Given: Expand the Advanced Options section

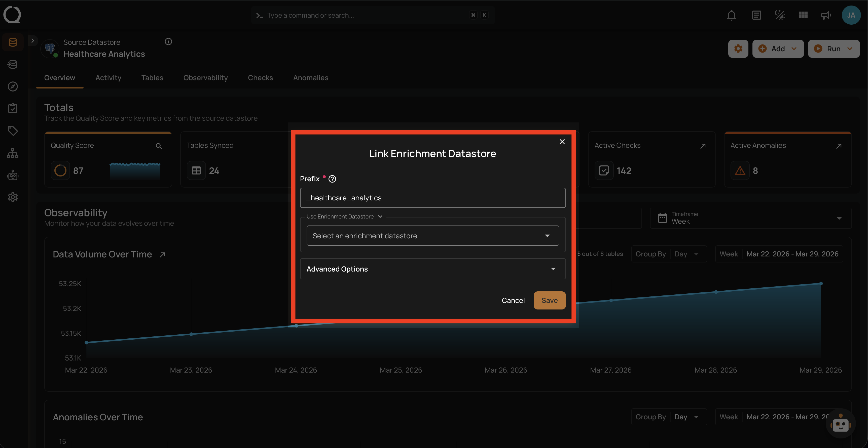Looking at the screenshot, I should [x=433, y=269].
